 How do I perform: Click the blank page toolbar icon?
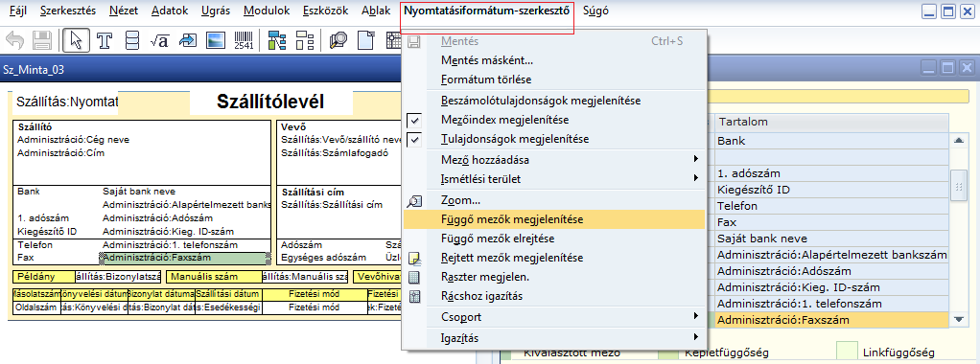pyautogui.click(x=365, y=40)
